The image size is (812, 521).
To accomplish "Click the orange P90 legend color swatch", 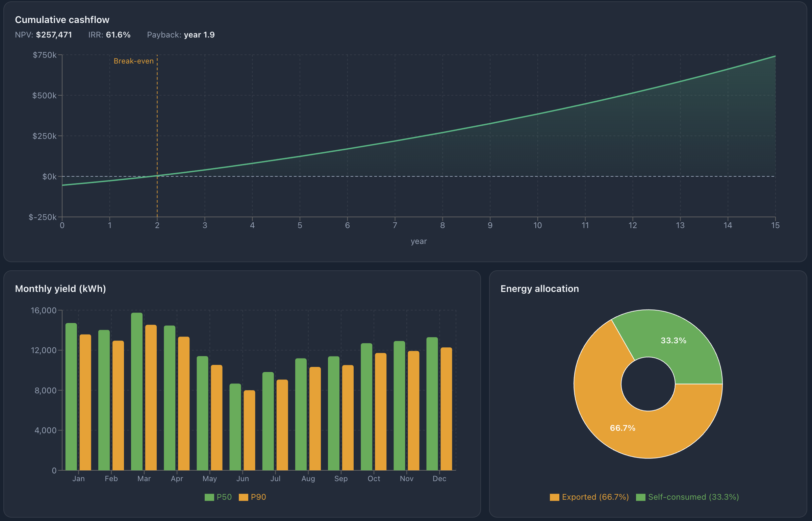I will (243, 497).
